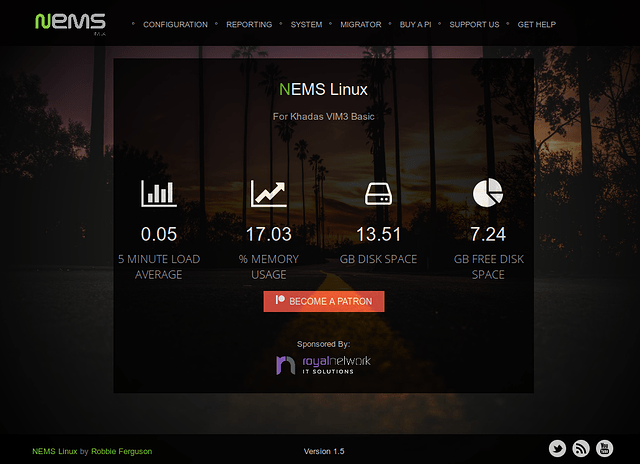Open the Configuration menu
640x464 pixels.
point(176,24)
